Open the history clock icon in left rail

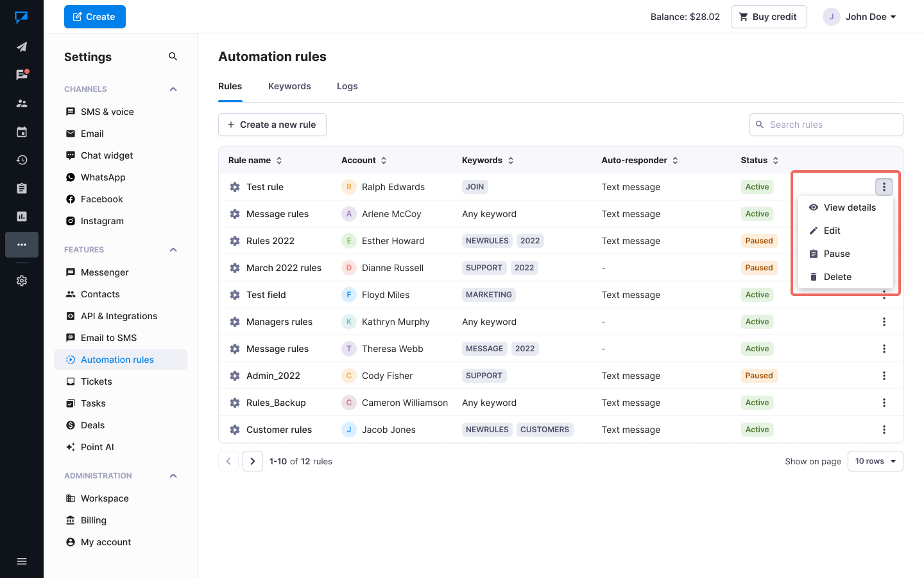point(22,160)
